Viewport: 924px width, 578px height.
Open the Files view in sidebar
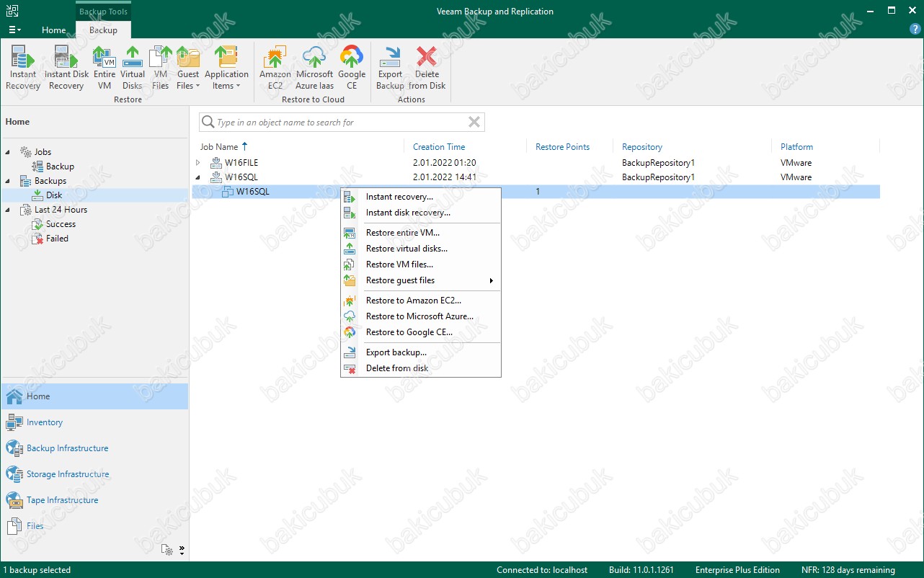pos(94,526)
